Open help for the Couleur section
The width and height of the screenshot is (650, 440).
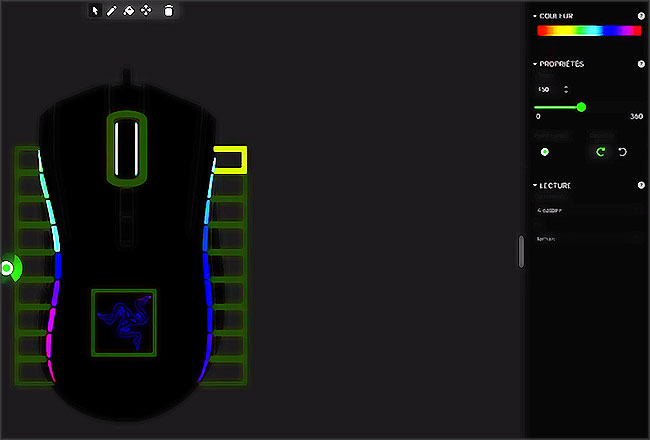point(641,16)
